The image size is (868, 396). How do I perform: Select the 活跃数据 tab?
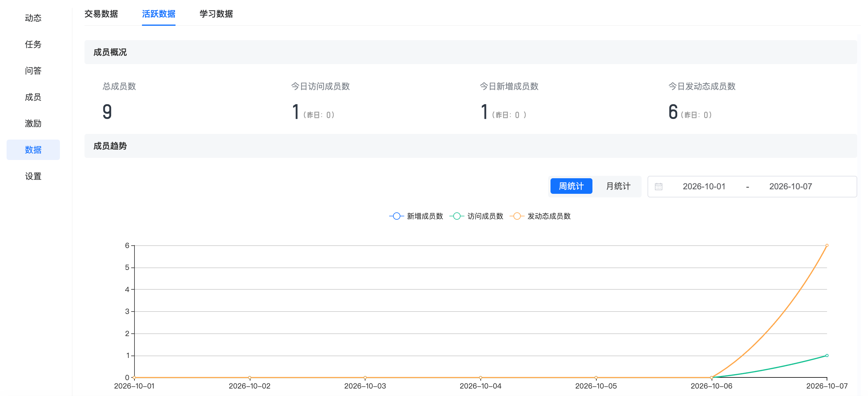[159, 14]
